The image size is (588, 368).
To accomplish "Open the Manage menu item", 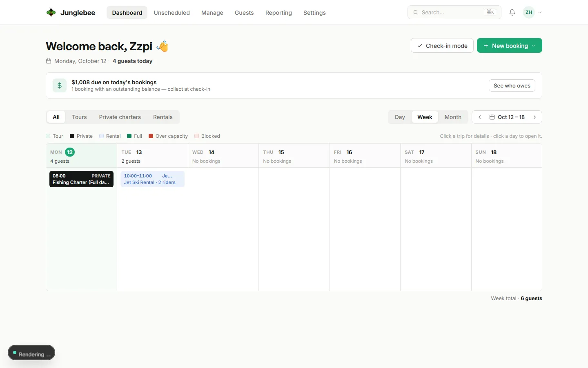I will pyautogui.click(x=212, y=12).
